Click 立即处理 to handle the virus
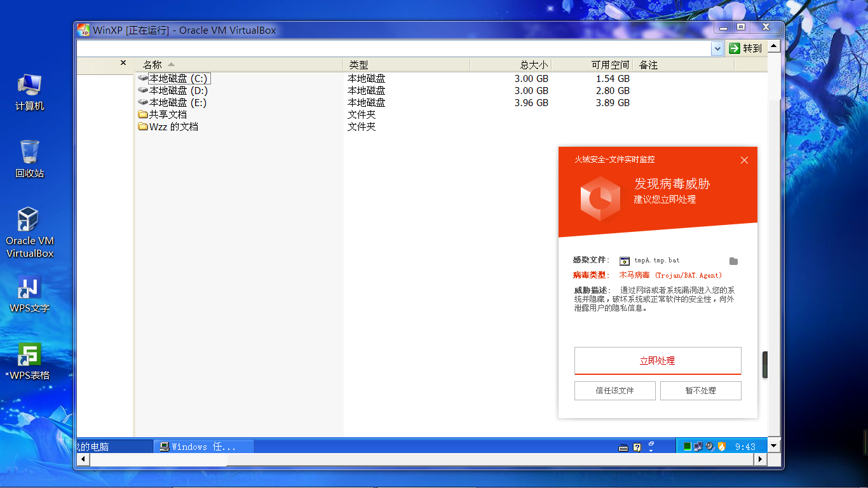 tap(658, 360)
